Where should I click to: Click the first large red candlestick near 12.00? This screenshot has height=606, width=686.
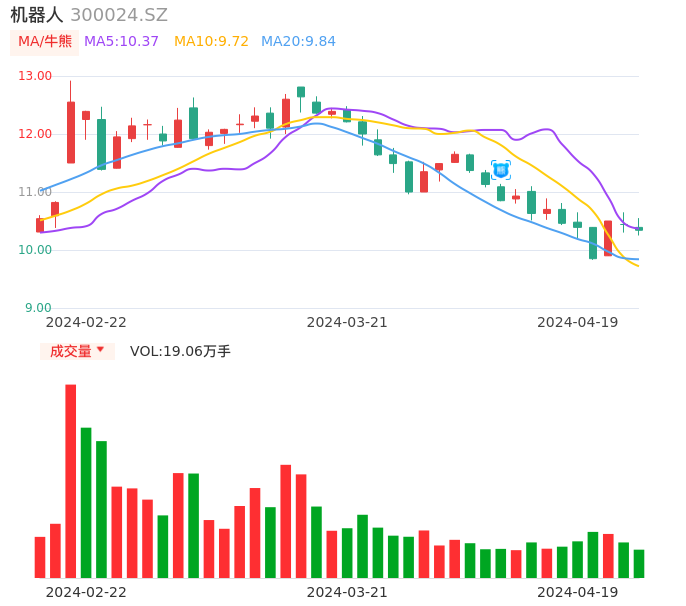click(x=71, y=132)
